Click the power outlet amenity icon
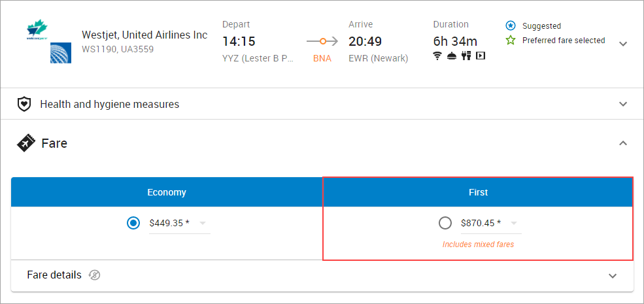The image size is (644, 304). tap(466, 56)
